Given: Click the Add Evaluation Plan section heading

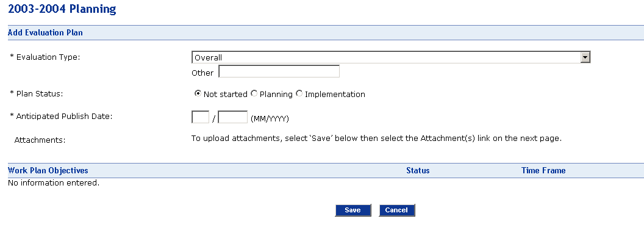Looking at the screenshot, I should (x=45, y=32).
